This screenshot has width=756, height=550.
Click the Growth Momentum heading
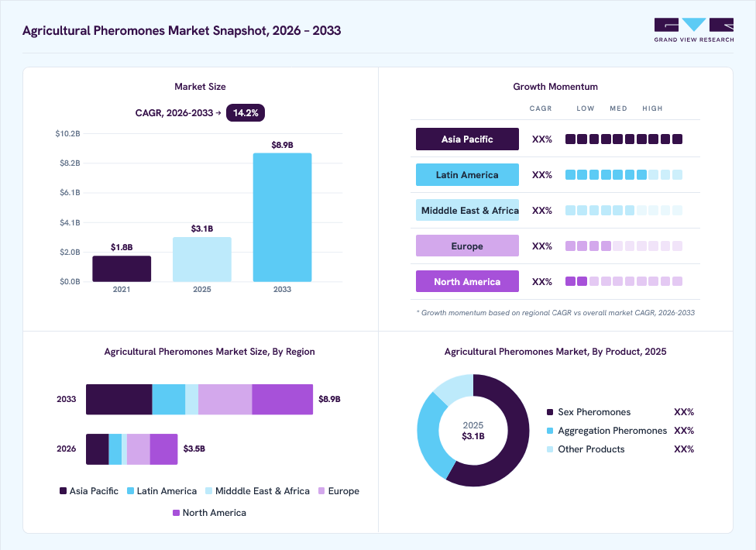pyautogui.click(x=555, y=87)
